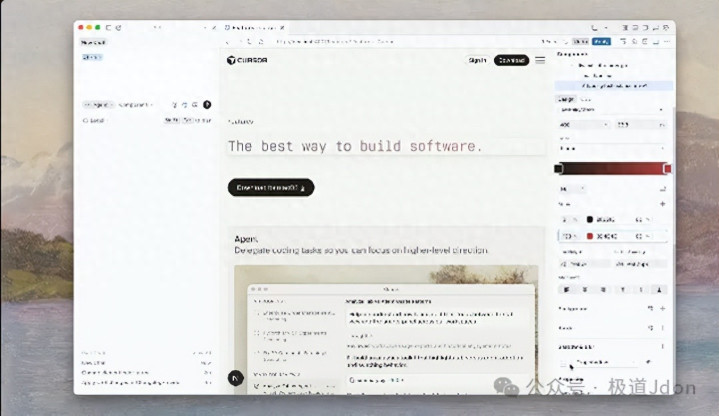This screenshot has height=416, width=719.
Task: Click the back arrow in the browser toolbar
Action: point(228,42)
